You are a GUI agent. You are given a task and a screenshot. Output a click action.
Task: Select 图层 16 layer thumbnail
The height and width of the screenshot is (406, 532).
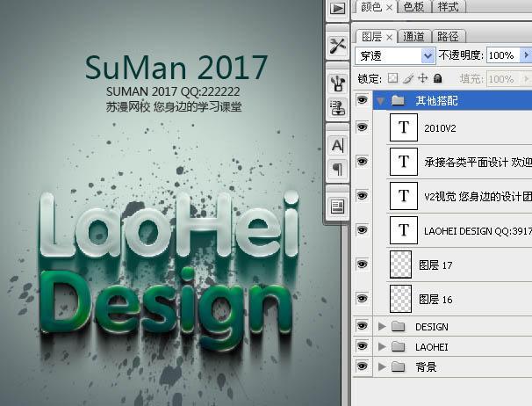[403, 298]
